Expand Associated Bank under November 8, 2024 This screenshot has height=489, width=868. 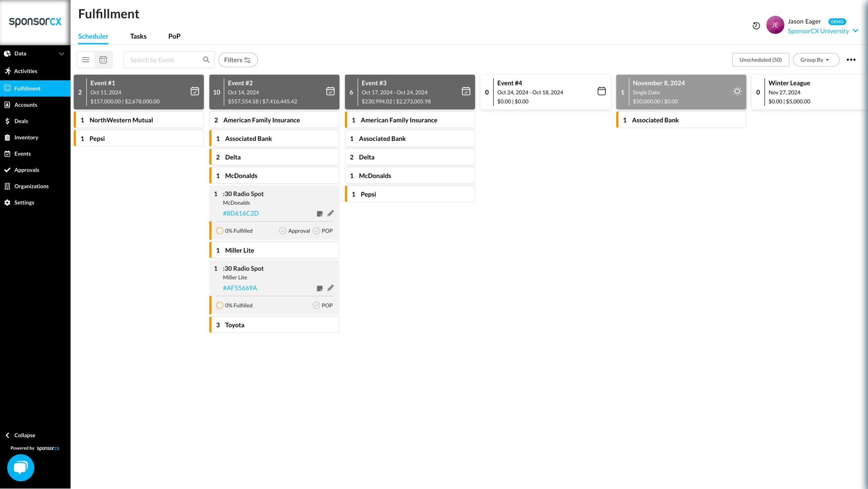point(682,120)
